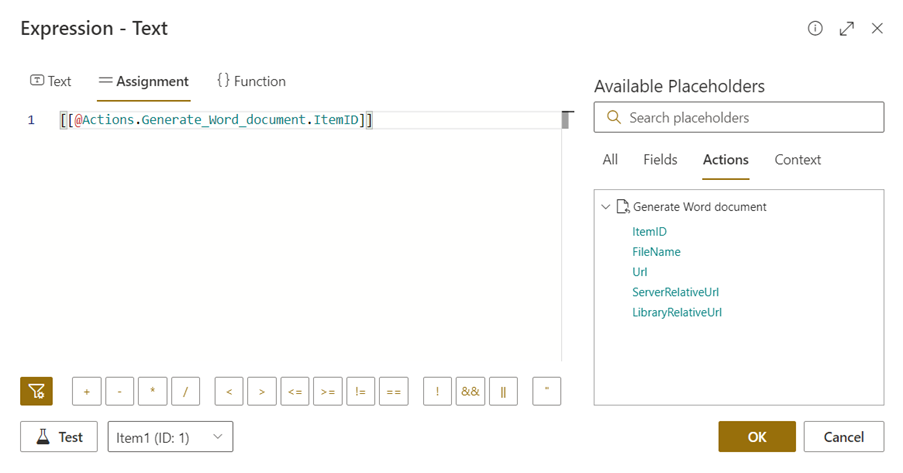Viewport: 903px width, 473px height.
Task: Run the expression with Test button
Action: 59,437
